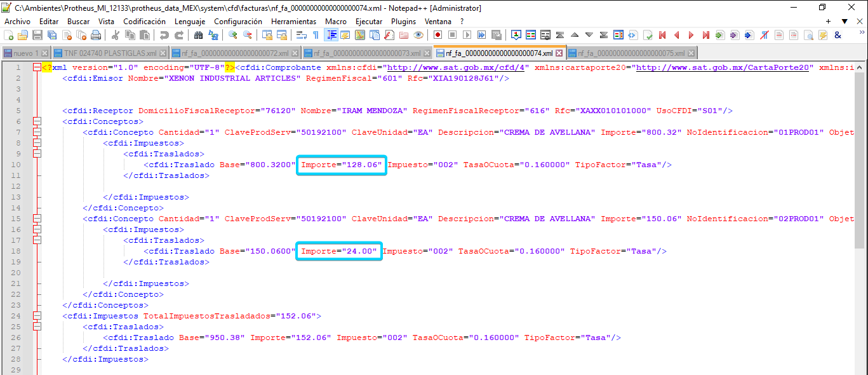The height and width of the screenshot is (375, 868).
Task: Click the Stop recording macro icon
Action: [x=453, y=35]
